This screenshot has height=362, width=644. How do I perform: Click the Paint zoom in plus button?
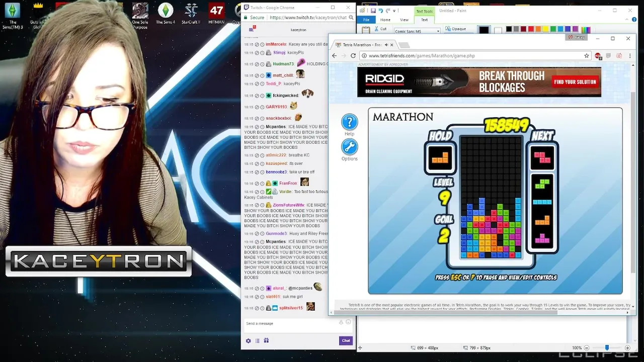point(627,348)
